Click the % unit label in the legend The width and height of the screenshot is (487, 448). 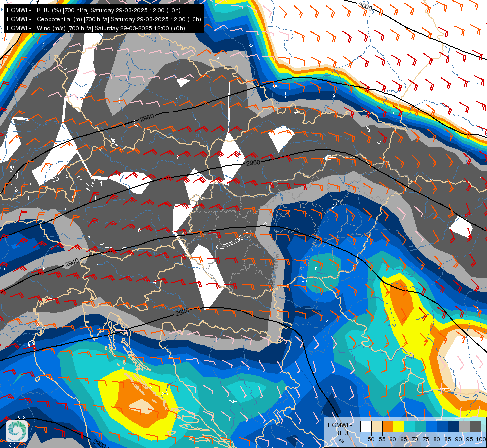(342, 441)
